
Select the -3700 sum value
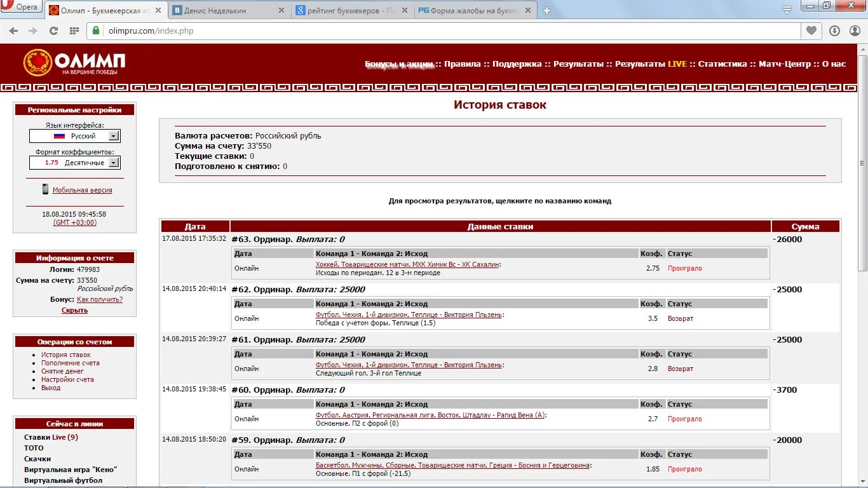click(x=785, y=390)
